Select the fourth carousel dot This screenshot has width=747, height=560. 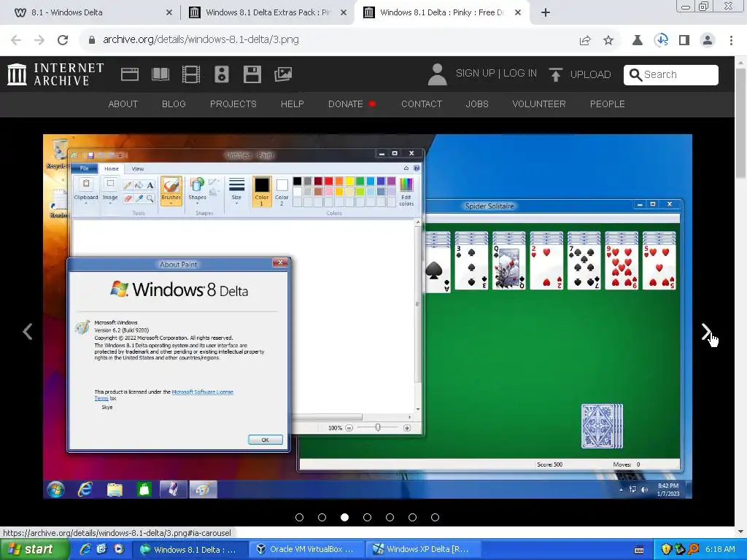(368, 517)
